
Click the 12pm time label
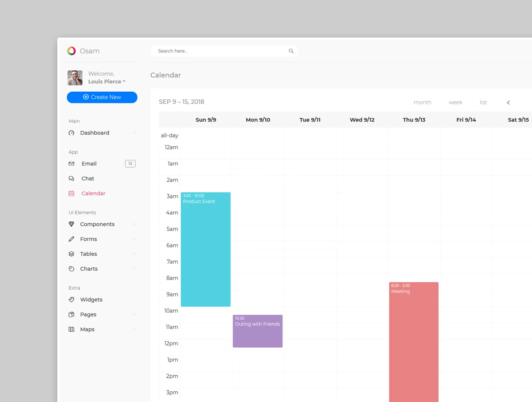point(171,343)
